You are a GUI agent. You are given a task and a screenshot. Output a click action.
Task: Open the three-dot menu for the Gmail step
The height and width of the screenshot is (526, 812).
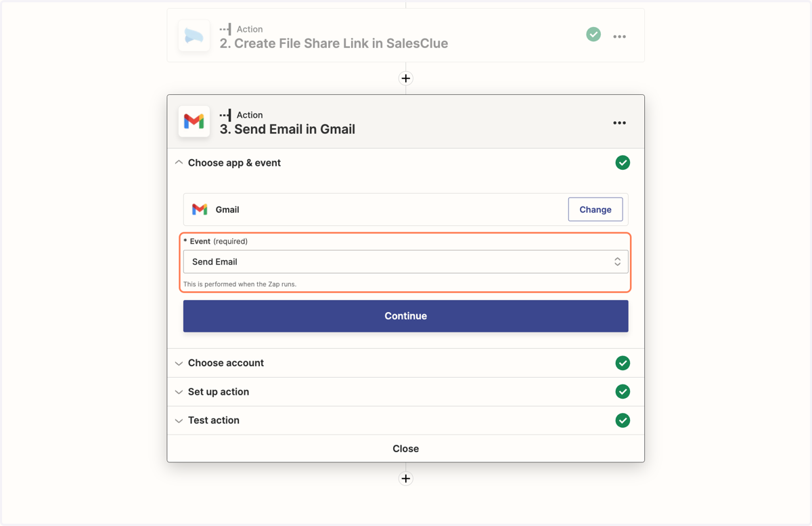click(619, 123)
